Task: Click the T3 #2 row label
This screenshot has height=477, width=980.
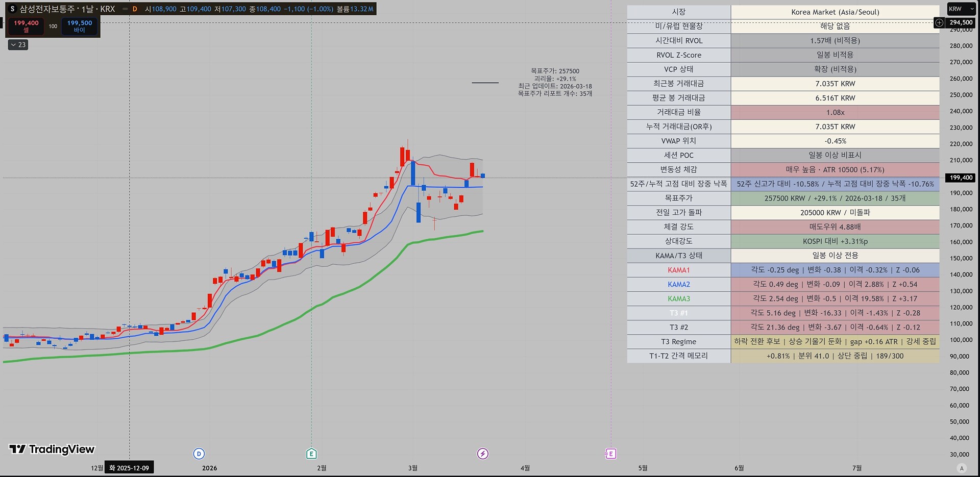Action: [679, 327]
